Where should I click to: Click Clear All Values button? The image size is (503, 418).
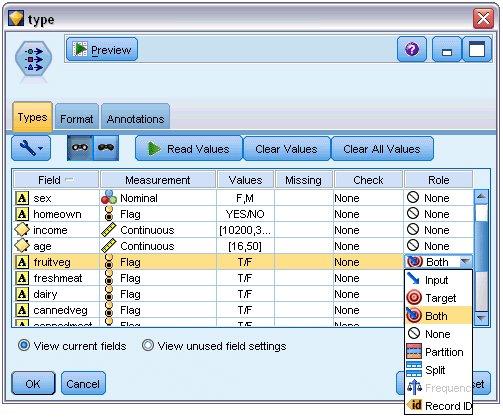(x=382, y=149)
